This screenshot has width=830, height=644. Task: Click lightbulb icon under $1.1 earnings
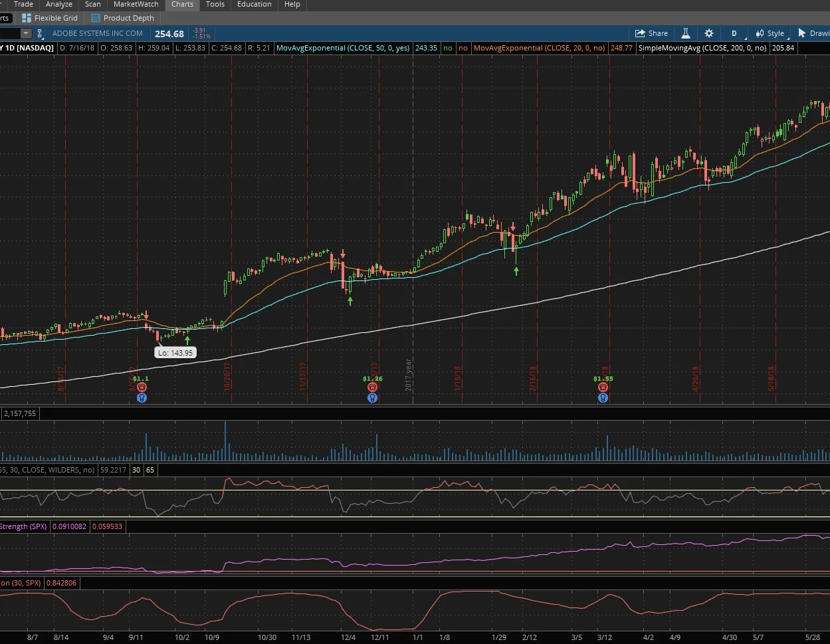[141, 397]
